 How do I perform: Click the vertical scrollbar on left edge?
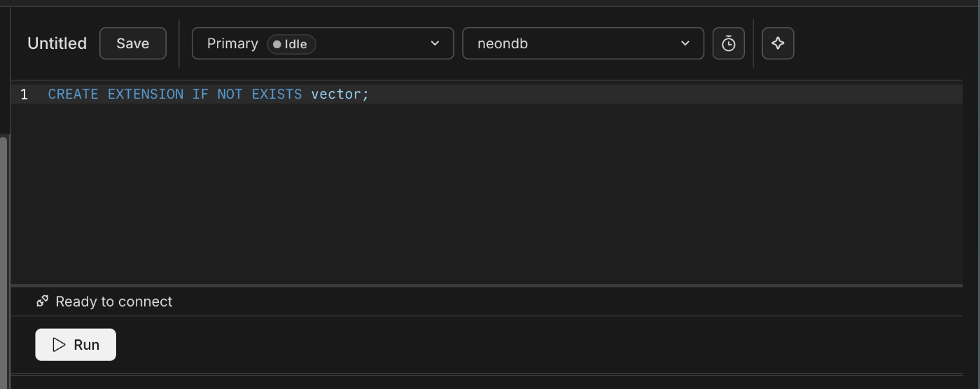tap(3, 259)
